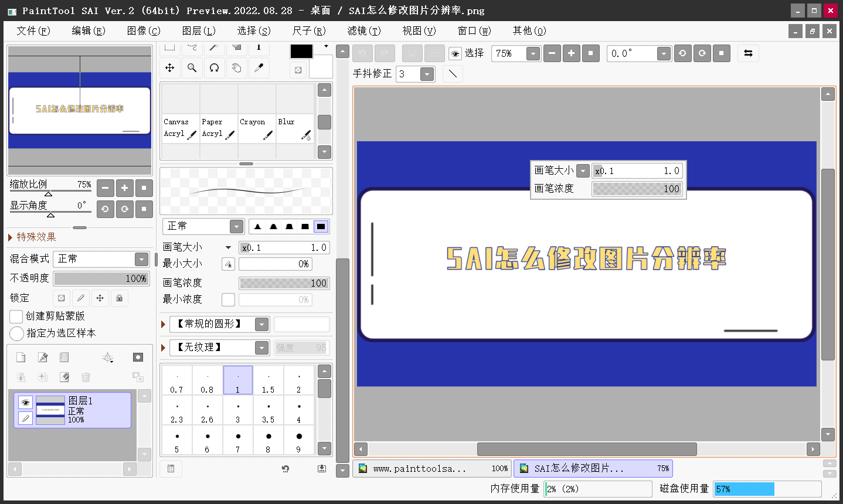Choose brush size preset 3.5
This screenshot has width=843, height=504.
coord(268,410)
